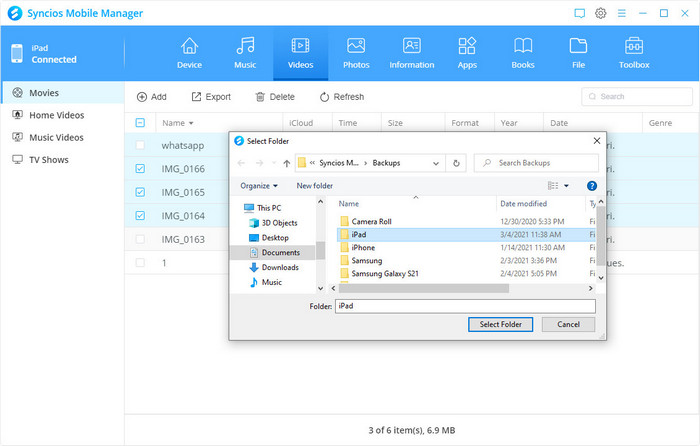This screenshot has width=700, height=446.
Task: Open the Toolbox icon
Action: click(x=634, y=46)
